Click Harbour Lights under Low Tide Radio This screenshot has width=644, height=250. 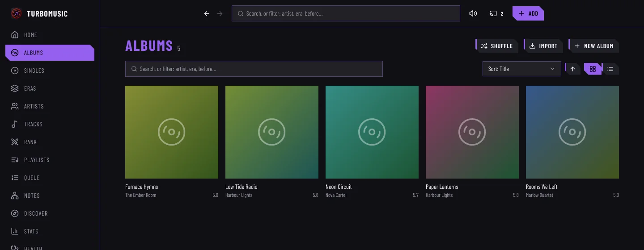(239, 195)
